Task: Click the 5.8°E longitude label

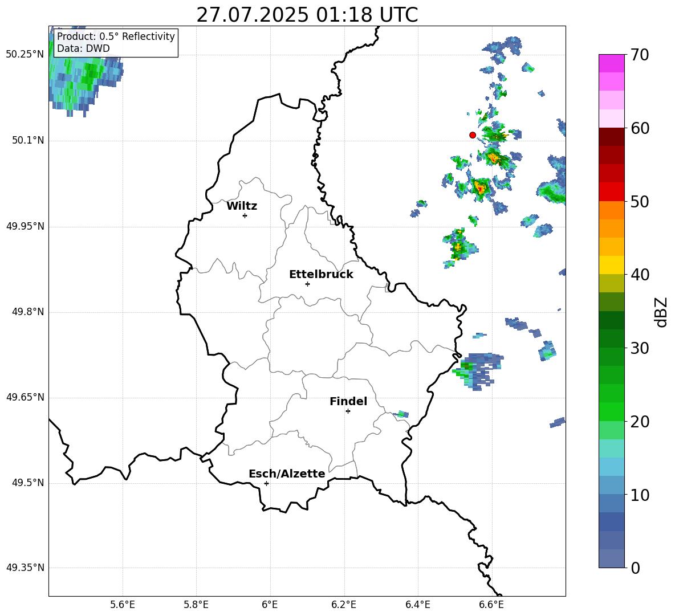Action: coord(196,605)
